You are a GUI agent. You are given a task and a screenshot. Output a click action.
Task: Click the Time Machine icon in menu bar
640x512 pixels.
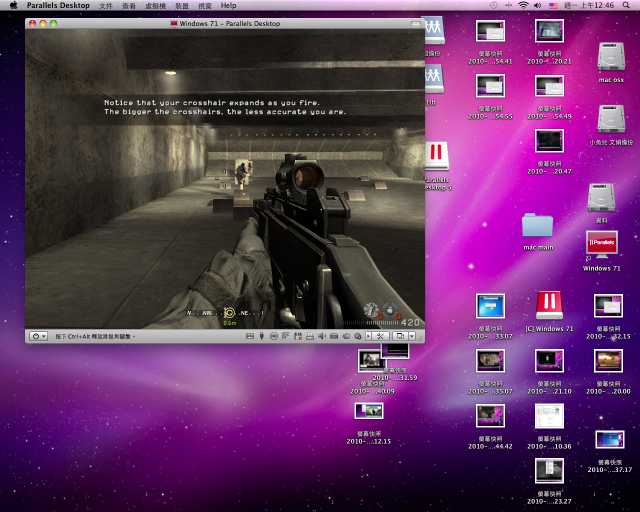(493, 5)
